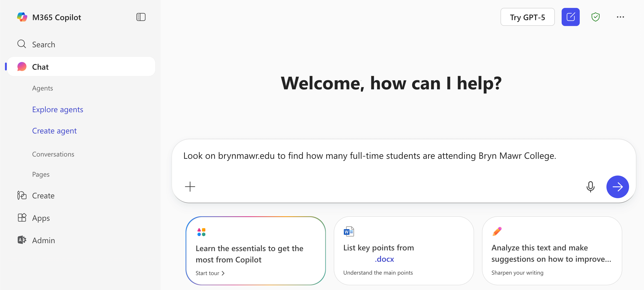Click the microphone dictation icon
The image size is (644, 290).
(x=590, y=186)
